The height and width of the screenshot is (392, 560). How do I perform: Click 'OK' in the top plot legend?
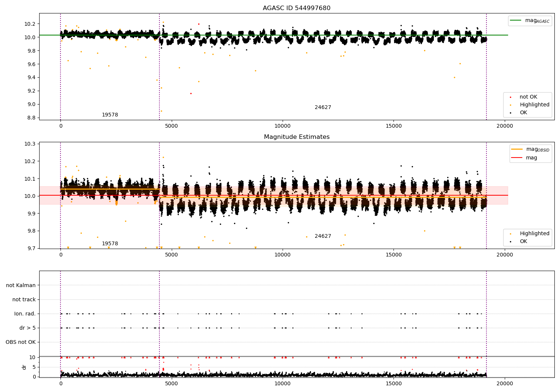pos(523,113)
